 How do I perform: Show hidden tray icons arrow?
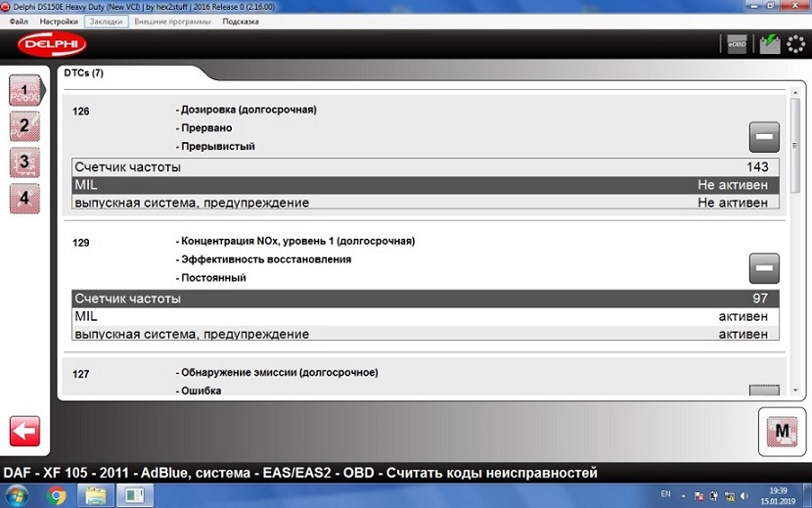pyautogui.click(x=684, y=496)
